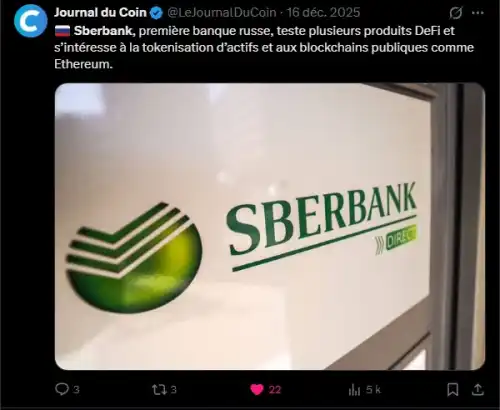This screenshot has width=500, height=410.
Task: Click the repost arrows icon
Action: coord(159,389)
